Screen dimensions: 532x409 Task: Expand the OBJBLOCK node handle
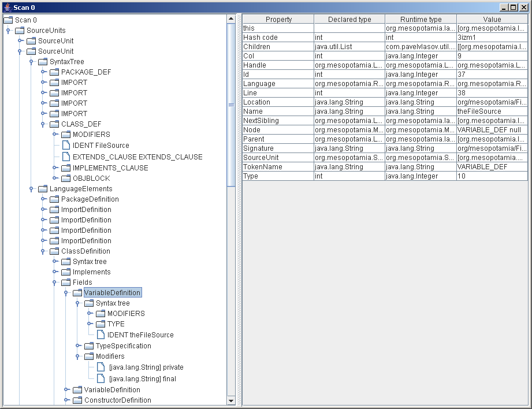click(54, 179)
